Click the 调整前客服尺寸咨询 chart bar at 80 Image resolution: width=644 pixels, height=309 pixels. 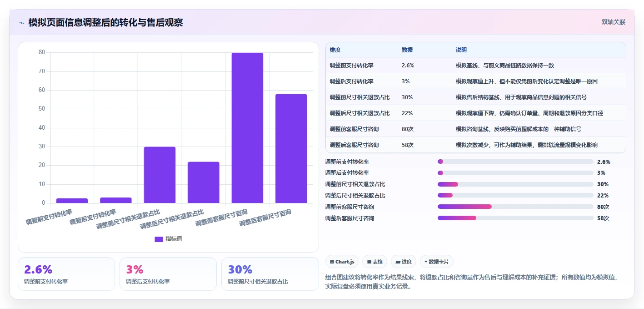[247, 128]
